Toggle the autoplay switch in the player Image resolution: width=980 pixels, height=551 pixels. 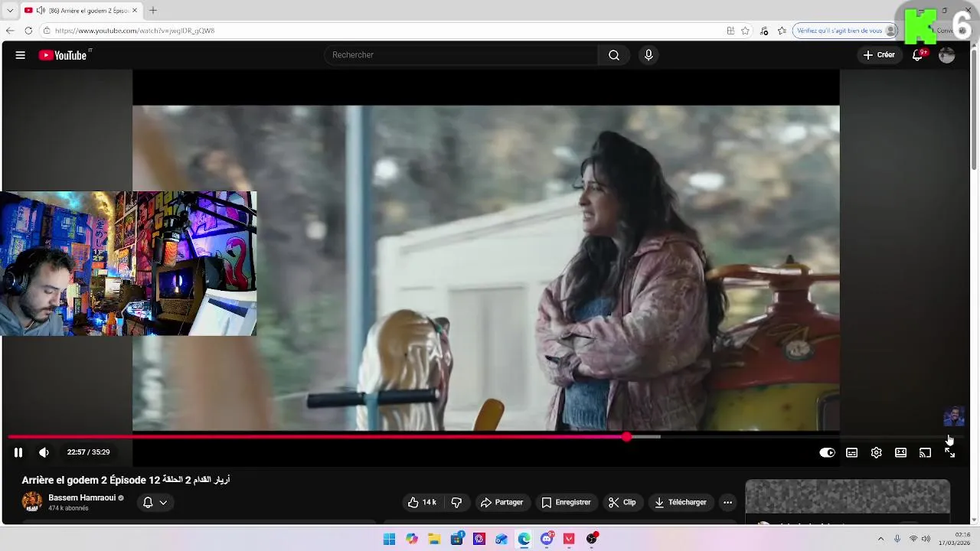coord(827,452)
